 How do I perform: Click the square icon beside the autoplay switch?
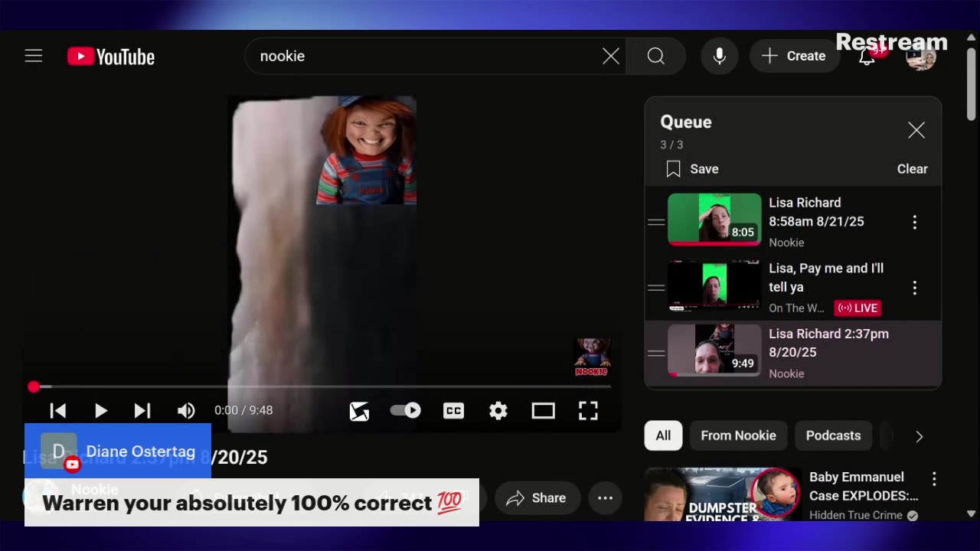359,411
